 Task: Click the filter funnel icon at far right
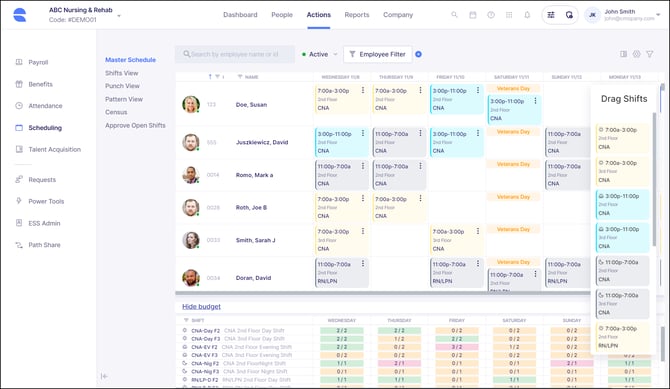tap(649, 54)
